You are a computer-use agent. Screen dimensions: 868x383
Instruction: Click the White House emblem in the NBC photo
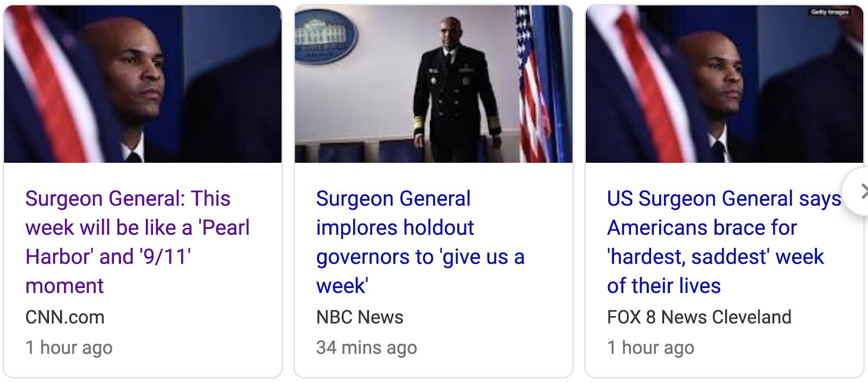(x=325, y=36)
